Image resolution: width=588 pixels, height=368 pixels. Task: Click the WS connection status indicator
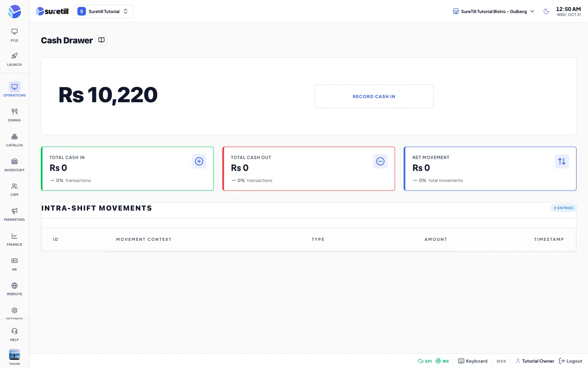tap(442, 361)
